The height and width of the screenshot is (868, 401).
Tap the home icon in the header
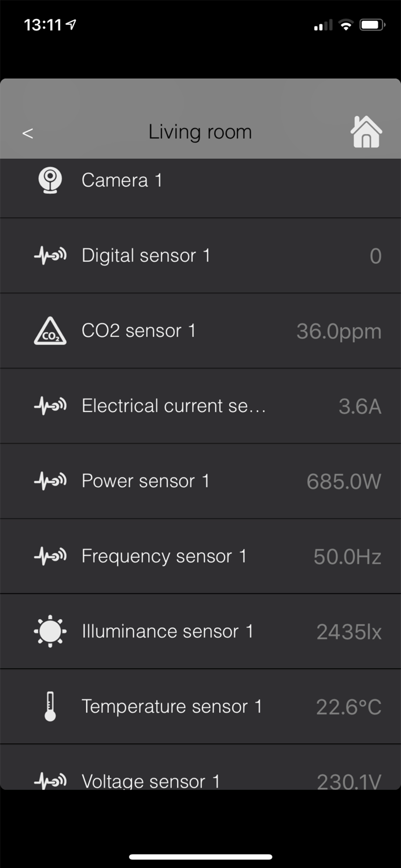[366, 132]
